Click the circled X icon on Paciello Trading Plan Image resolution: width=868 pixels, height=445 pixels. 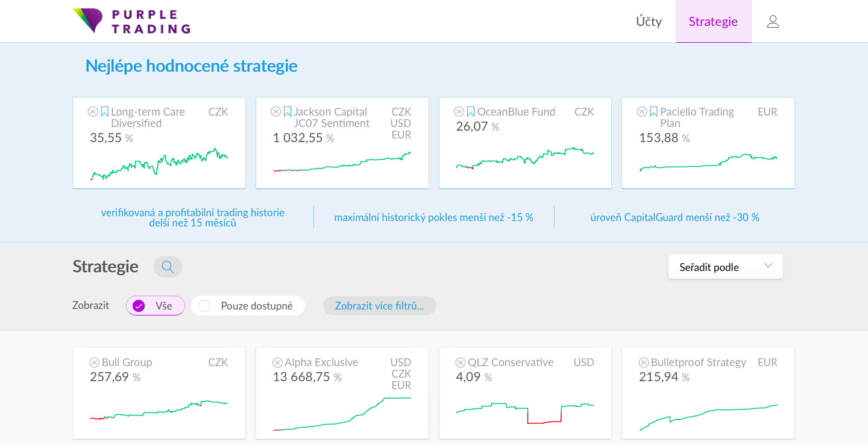[x=642, y=111]
